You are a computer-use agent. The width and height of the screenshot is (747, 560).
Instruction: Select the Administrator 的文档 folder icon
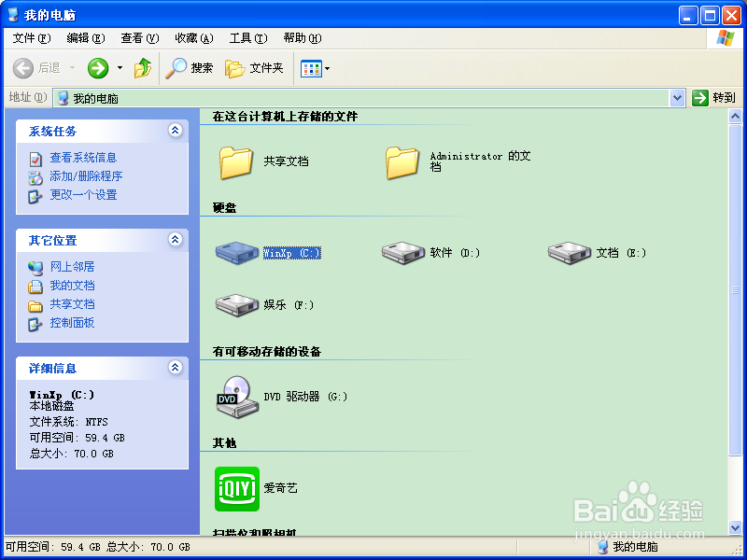click(402, 162)
